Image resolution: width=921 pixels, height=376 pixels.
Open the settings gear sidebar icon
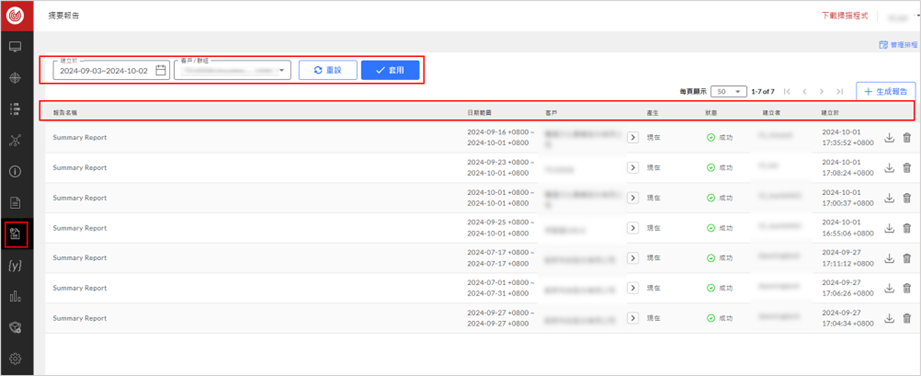[16, 358]
